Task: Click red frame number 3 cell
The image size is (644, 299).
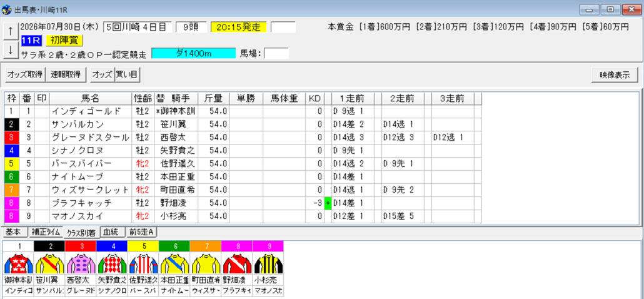Action: point(11,137)
